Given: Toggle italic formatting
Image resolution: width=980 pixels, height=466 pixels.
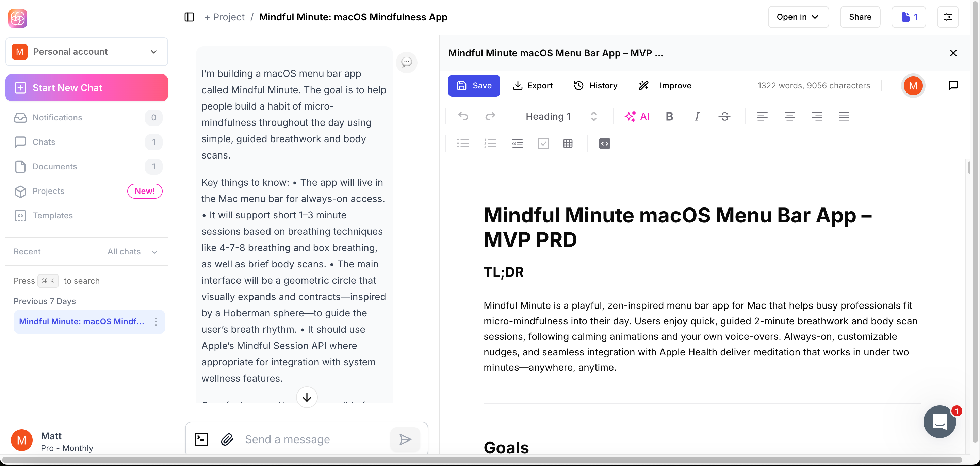Looking at the screenshot, I should [697, 116].
